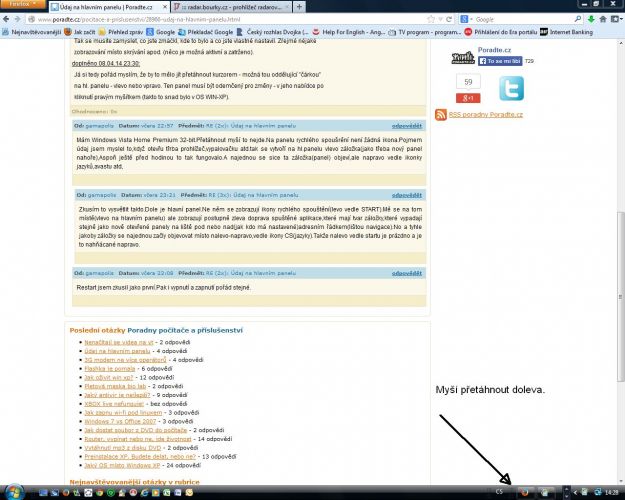Open the 'Přihlášení do Era portálu' bookmark

[501, 32]
